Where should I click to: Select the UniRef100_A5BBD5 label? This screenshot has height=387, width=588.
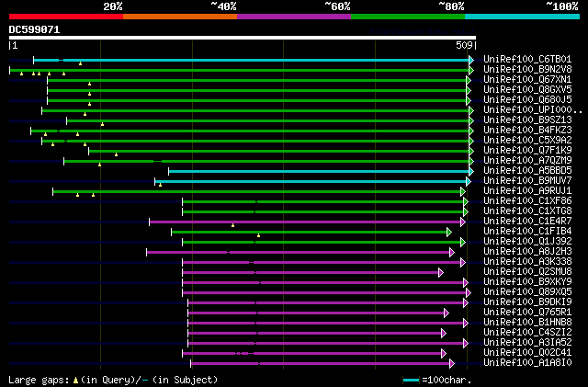click(x=527, y=171)
